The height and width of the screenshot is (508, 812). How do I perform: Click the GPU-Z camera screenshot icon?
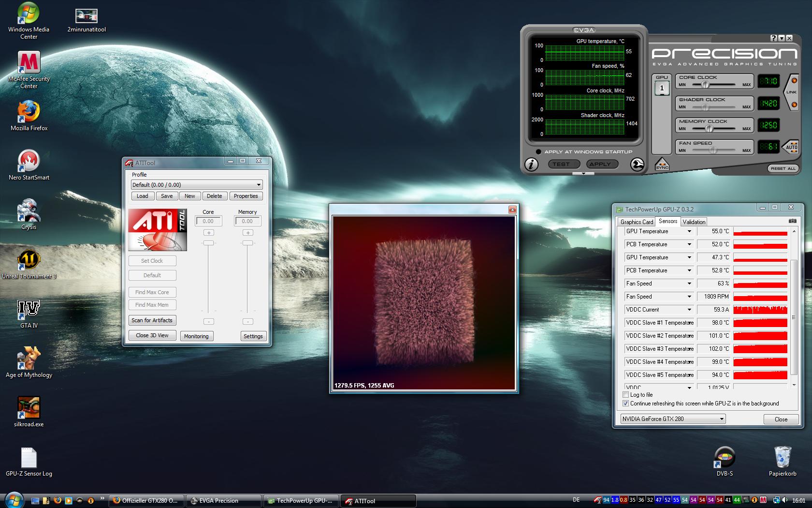click(793, 221)
